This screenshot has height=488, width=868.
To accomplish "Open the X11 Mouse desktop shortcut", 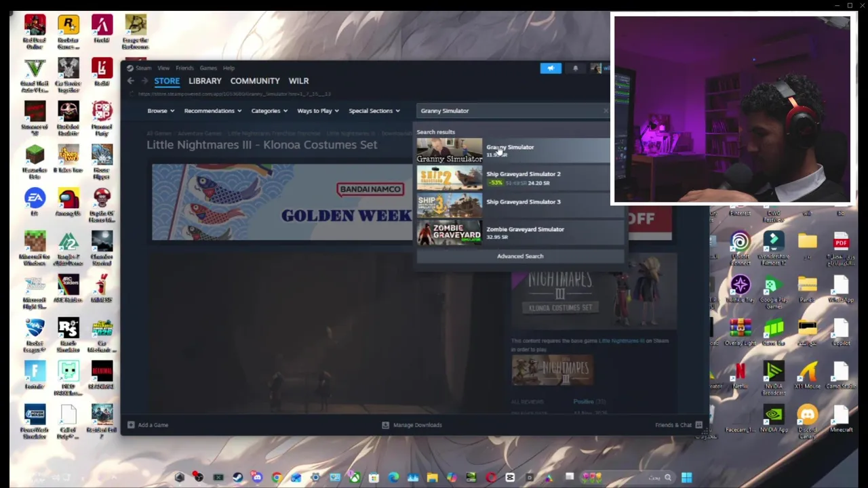I will (808, 375).
